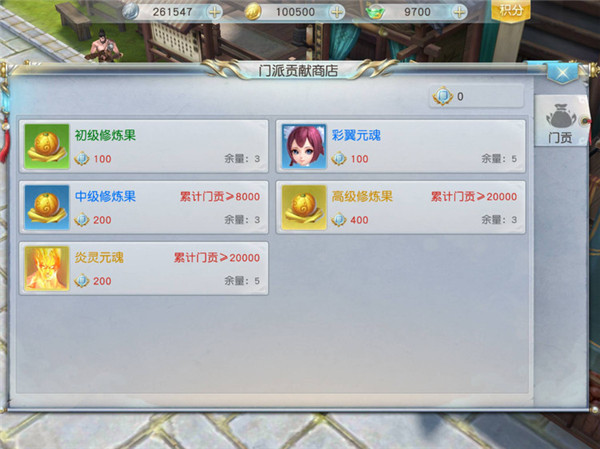Add silver coins with plus button
Screen dimensions: 600x449
click(x=215, y=12)
